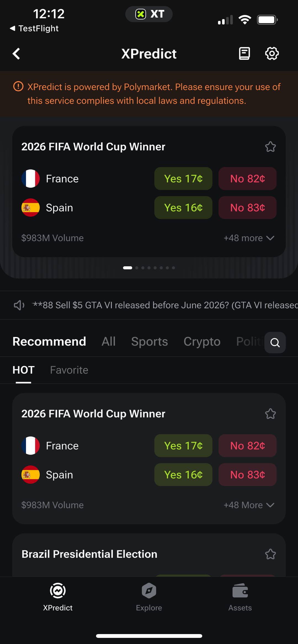298x644 pixels.
Task: Go back using the header back arrow
Action: click(17, 53)
